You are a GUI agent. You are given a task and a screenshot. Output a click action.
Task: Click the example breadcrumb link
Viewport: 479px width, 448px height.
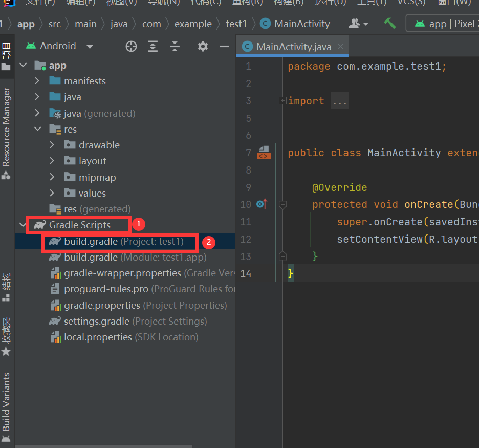coord(193,24)
